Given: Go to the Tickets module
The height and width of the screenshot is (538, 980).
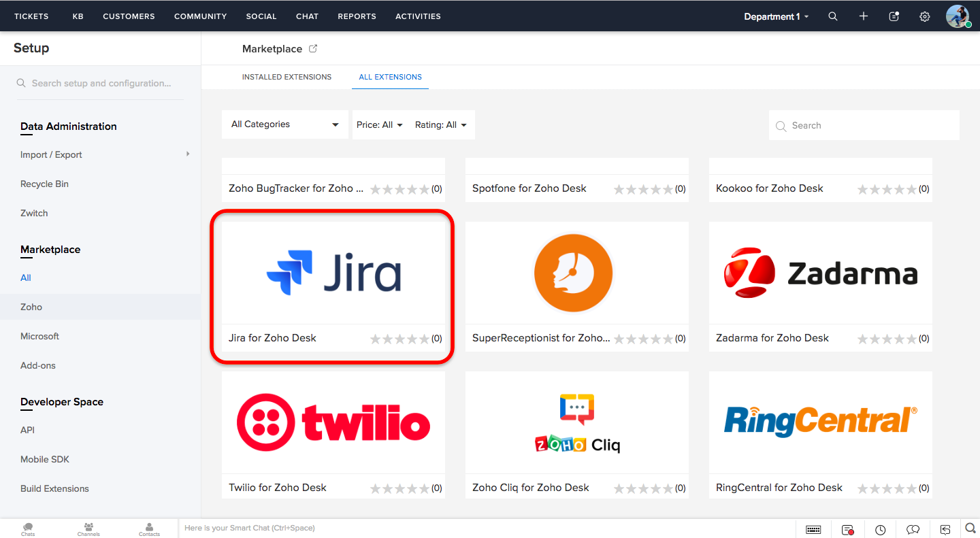Looking at the screenshot, I should point(31,16).
